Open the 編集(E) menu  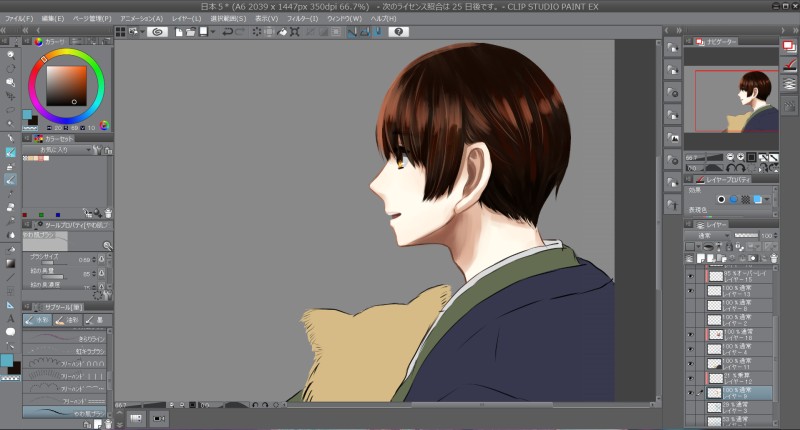click(x=53, y=18)
